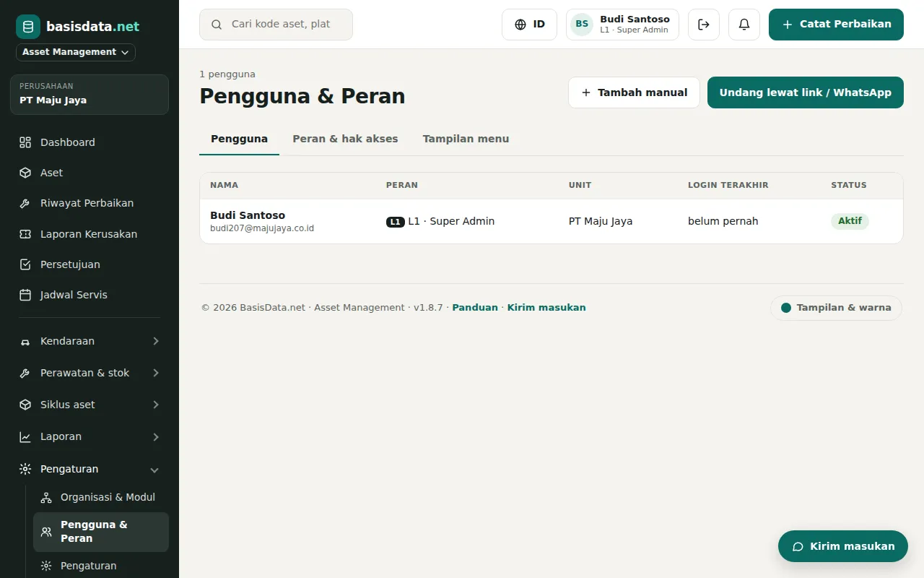The height and width of the screenshot is (578, 924).
Task: Open the Dashboard sidebar item
Action: pyautogui.click(x=90, y=142)
